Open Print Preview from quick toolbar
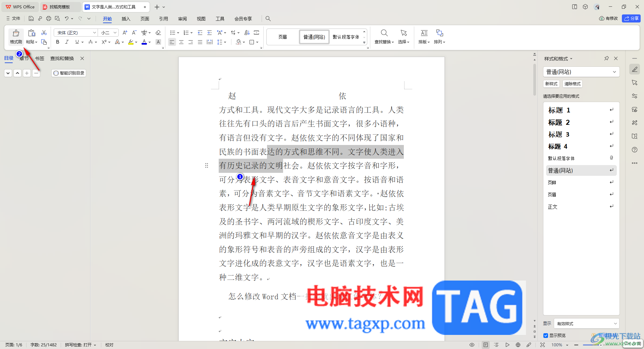This screenshot has height=349, width=644. coord(57,18)
